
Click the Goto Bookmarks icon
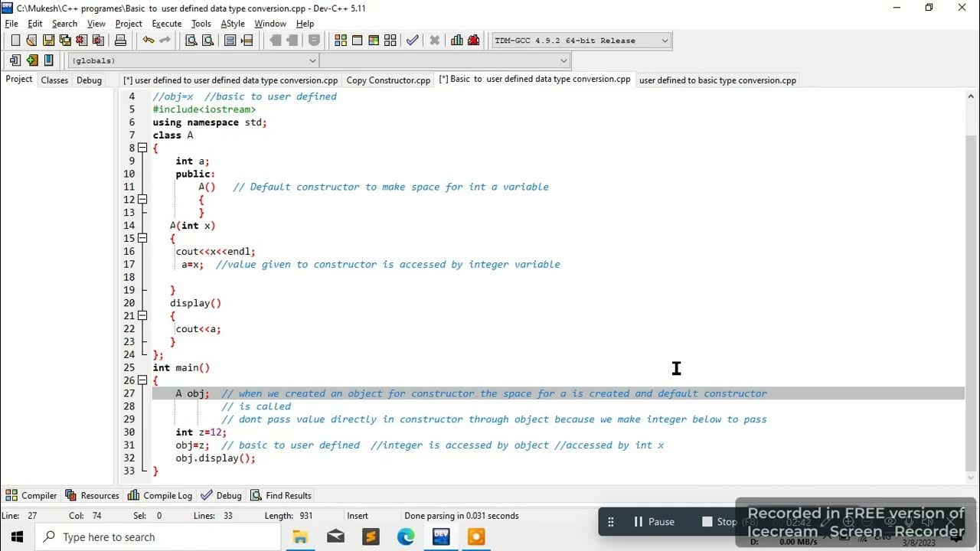pyautogui.click(x=48, y=60)
